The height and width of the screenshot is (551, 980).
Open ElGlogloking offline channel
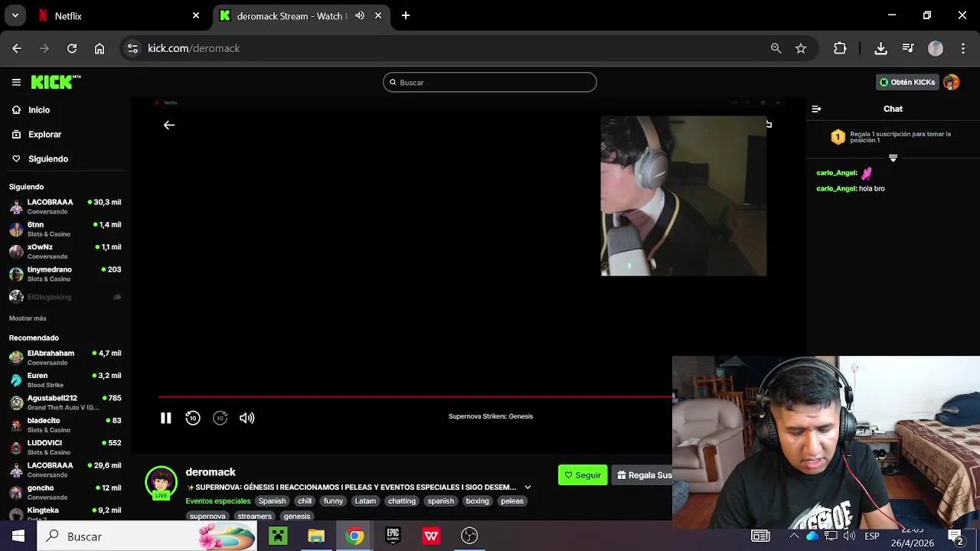coord(65,297)
